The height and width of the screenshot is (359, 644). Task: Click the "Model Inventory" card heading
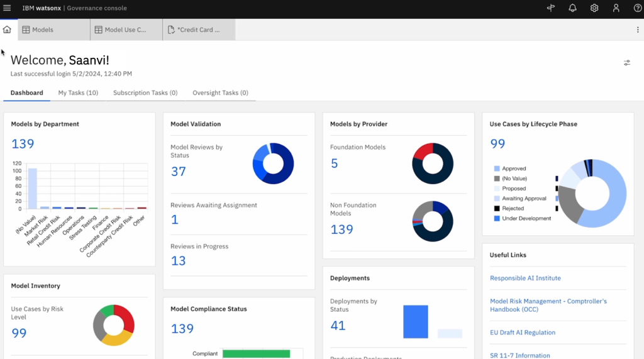point(35,286)
